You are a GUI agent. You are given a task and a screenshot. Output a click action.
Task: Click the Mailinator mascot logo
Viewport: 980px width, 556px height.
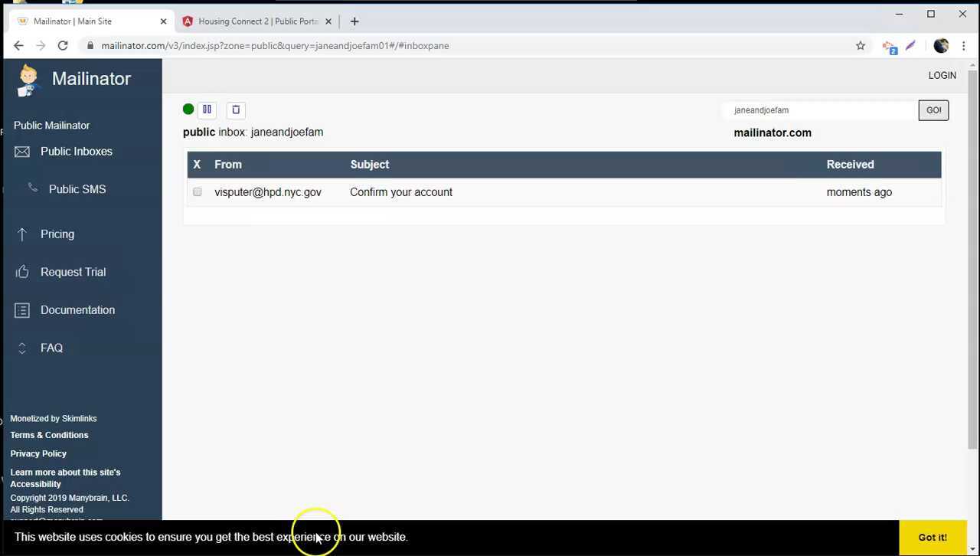point(28,80)
